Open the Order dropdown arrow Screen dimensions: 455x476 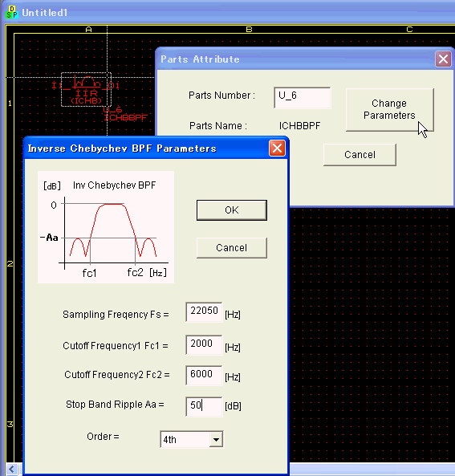tap(216, 439)
